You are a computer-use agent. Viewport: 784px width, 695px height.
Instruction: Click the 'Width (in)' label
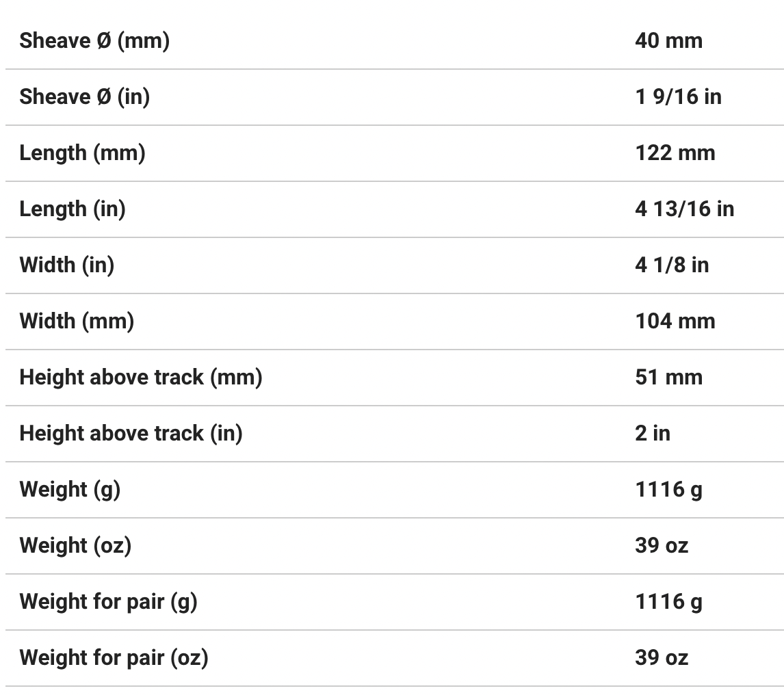pos(67,265)
